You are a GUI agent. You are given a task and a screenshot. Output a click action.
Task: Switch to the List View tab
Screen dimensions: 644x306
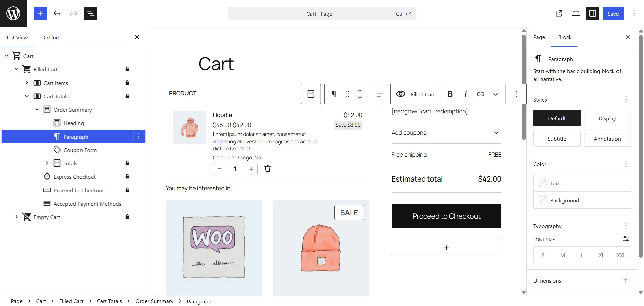coord(17,37)
